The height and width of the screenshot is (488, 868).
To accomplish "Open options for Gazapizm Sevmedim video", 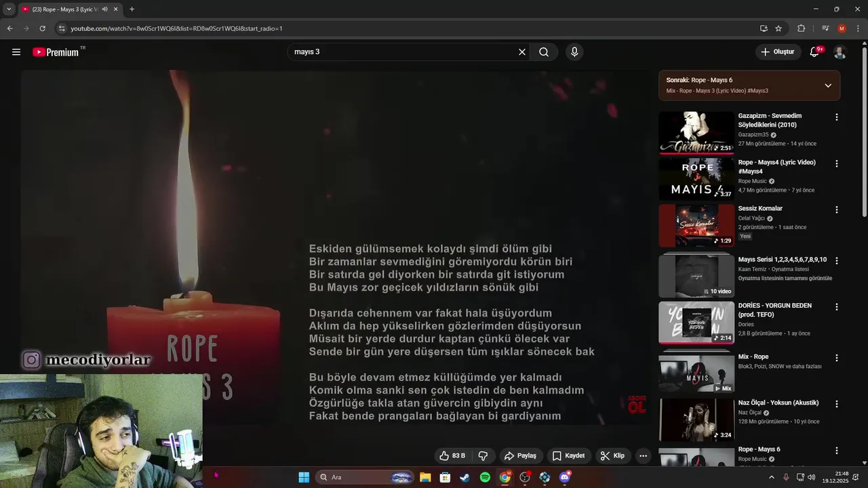I will 836,117.
